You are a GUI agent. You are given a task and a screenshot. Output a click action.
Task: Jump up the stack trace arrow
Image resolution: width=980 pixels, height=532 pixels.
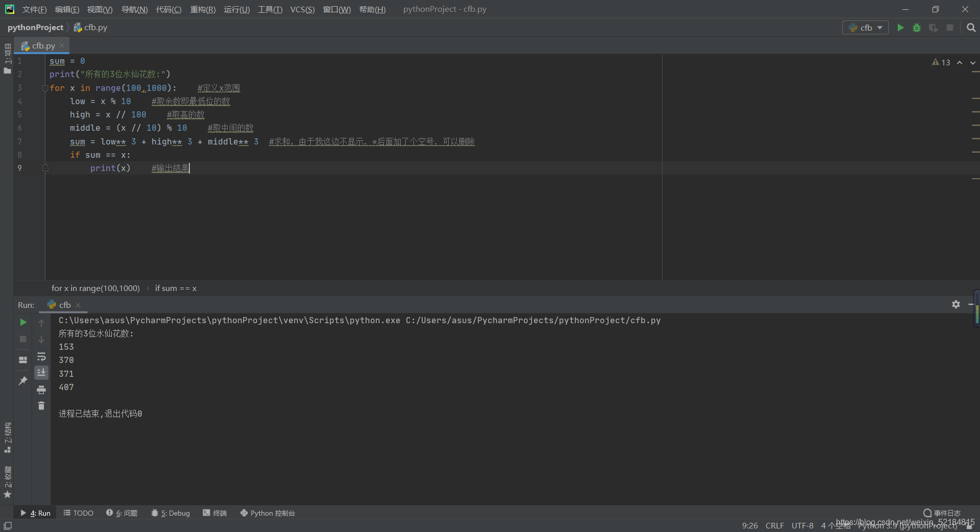[x=41, y=323]
